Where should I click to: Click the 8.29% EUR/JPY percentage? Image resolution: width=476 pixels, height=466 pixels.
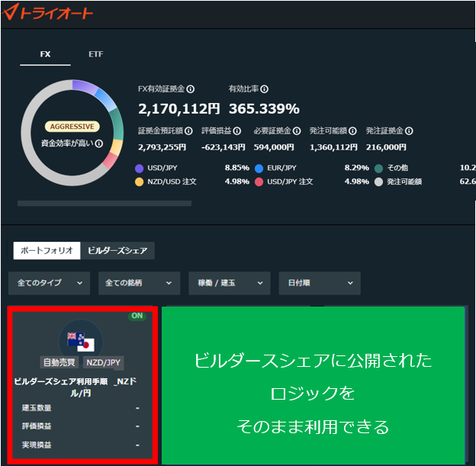[x=357, y=168]
